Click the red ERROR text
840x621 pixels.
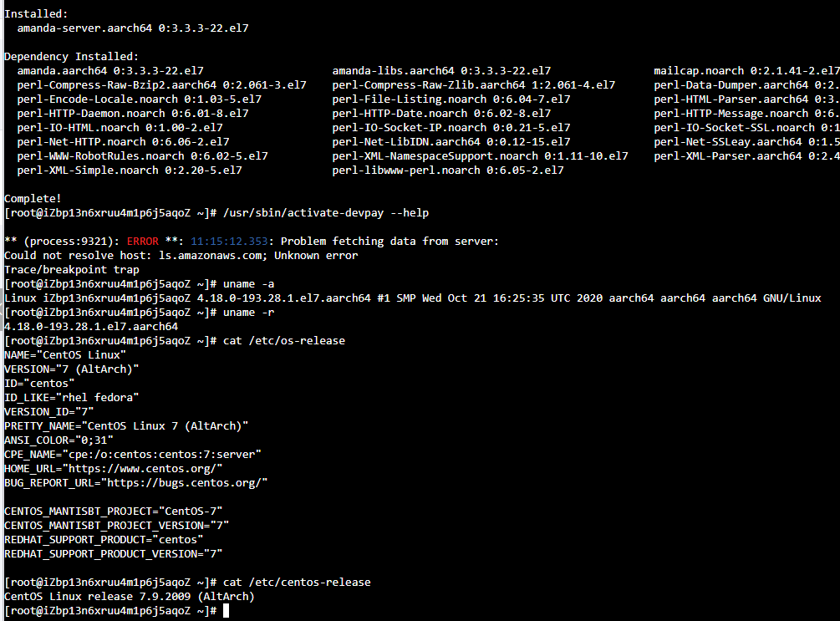click(144, 241)
